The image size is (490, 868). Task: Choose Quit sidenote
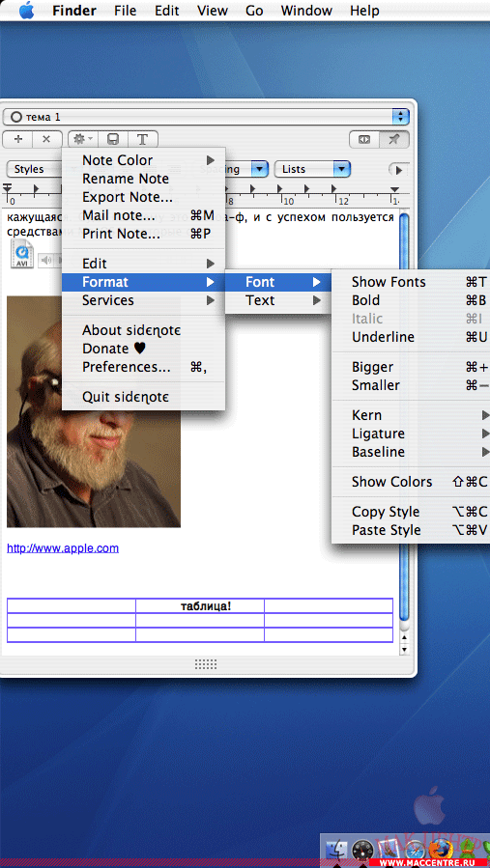point(144,397)
